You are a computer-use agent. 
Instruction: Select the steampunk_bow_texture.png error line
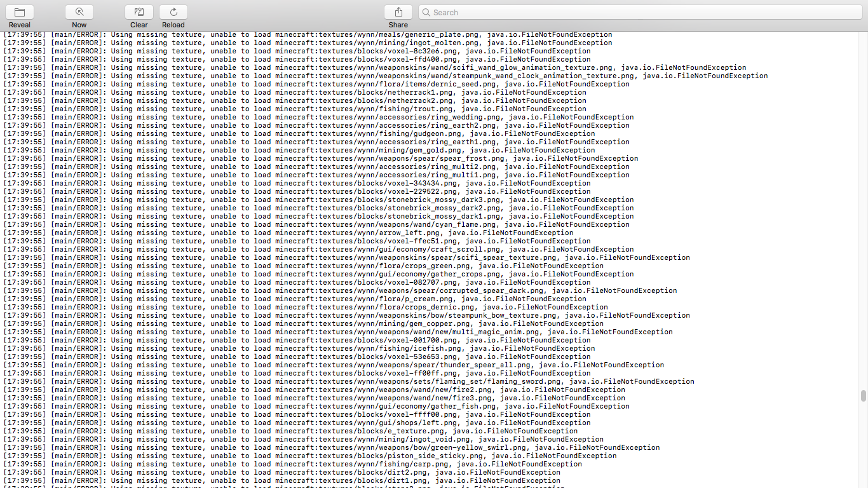tap(347, 316)
